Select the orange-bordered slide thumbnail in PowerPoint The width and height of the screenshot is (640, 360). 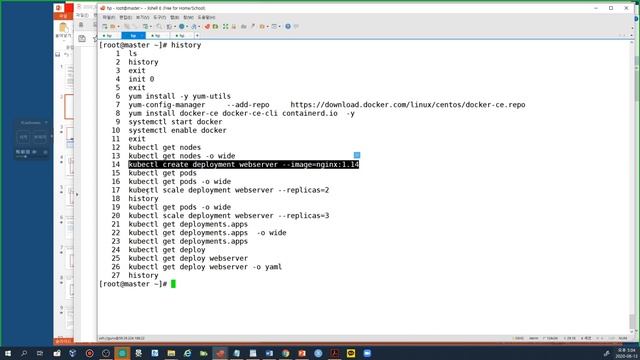pos(69,107)
